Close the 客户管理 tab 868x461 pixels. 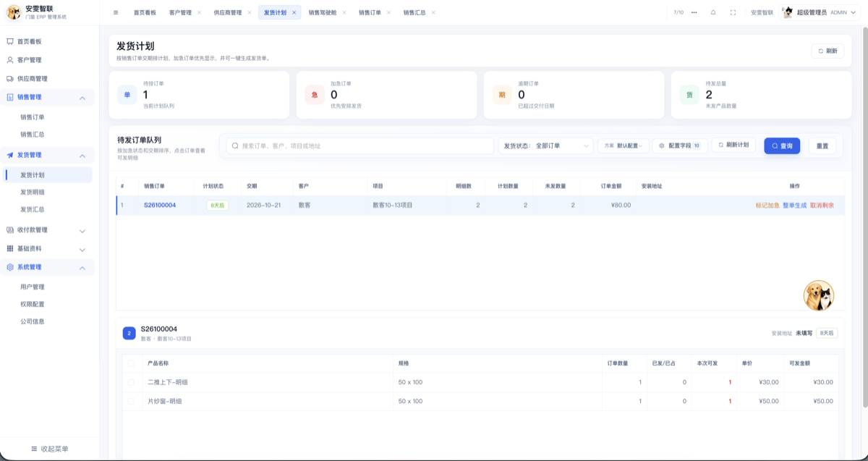(x=199, y=12)
